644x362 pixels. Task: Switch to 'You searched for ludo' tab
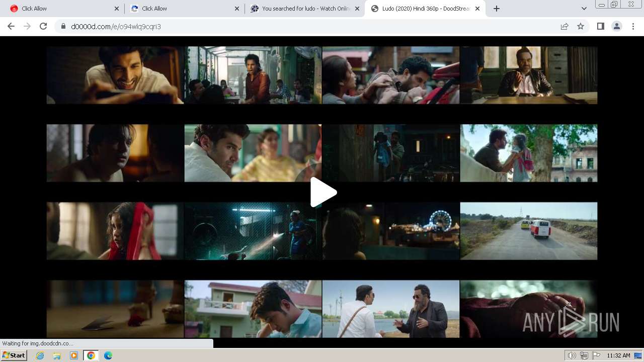click(305, 9)
